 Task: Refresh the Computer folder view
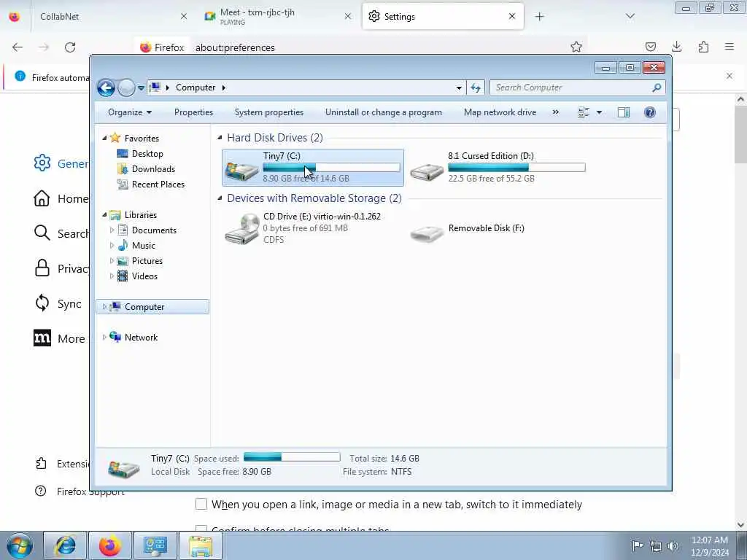(x=476, y=87)
